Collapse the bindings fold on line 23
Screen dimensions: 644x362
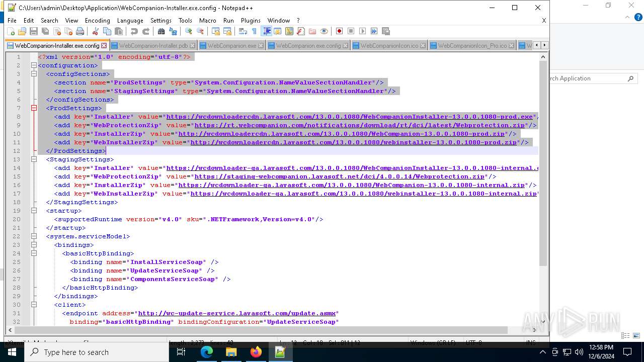(34, 245)
